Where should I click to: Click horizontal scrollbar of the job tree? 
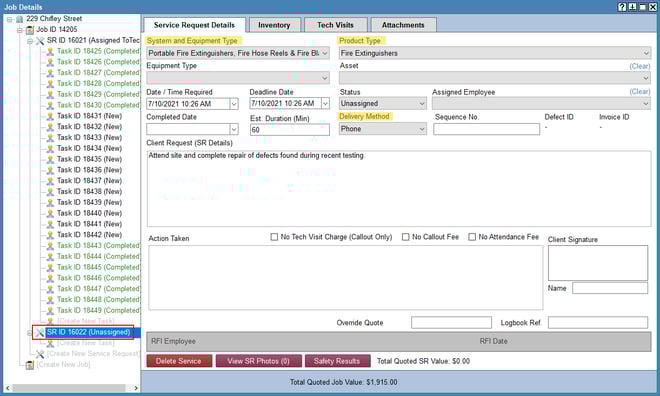point(69,388)
